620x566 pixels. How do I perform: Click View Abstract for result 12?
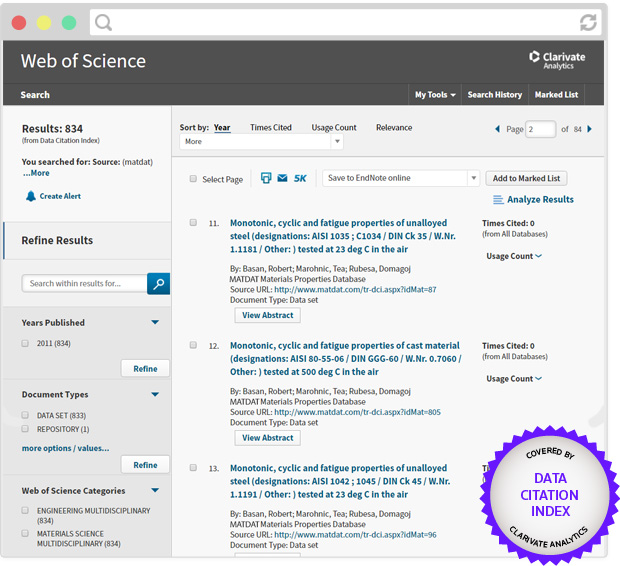coord(267,438)
